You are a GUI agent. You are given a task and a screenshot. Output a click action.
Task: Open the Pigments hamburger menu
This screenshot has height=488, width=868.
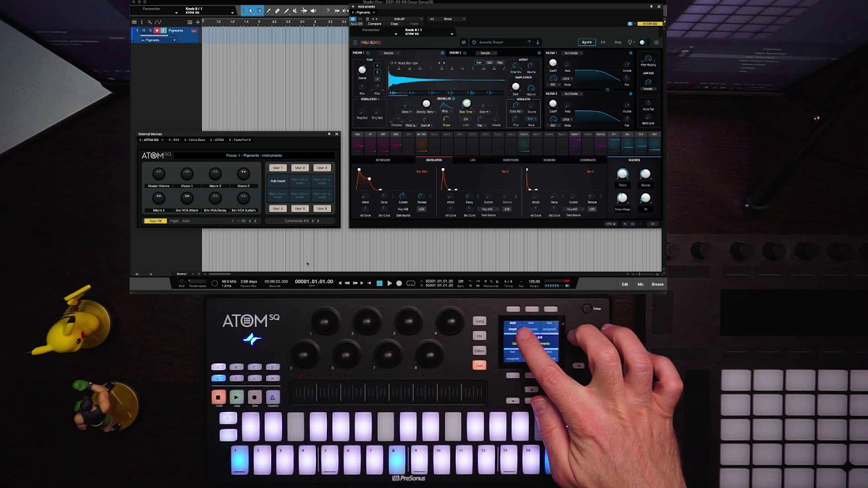[355, 43]
